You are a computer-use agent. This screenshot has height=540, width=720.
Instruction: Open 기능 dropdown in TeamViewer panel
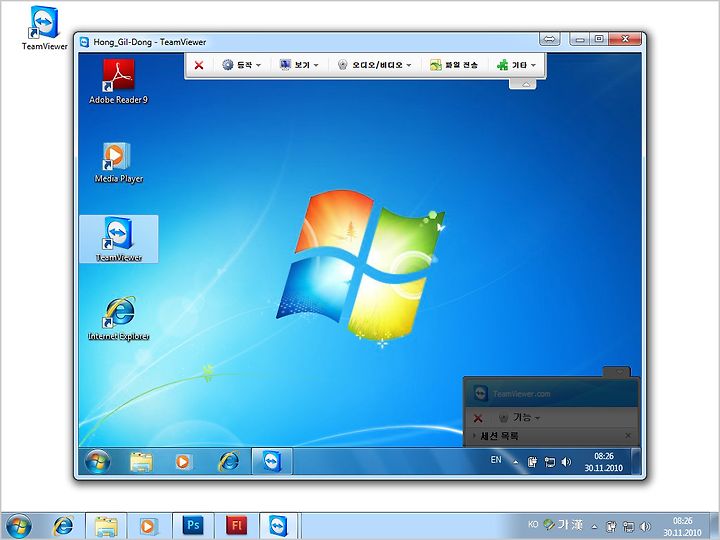click(x=519, y=417)
